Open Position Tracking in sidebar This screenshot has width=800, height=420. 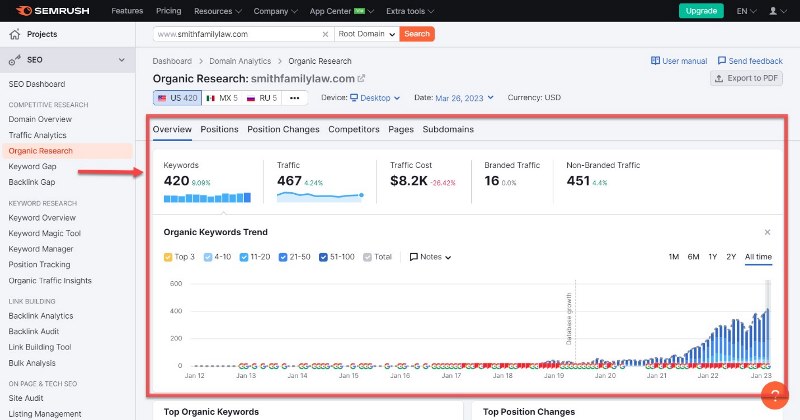(x=39, y=264)
